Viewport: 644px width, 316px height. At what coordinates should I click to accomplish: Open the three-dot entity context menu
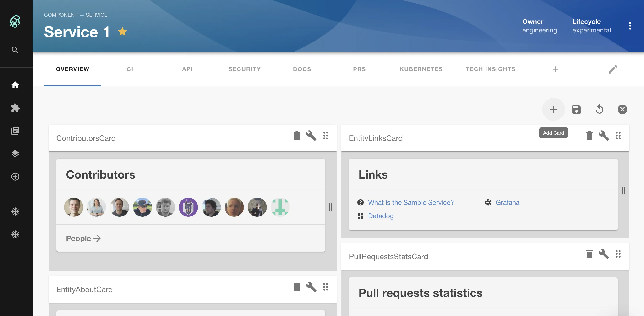(x=630, y=26)
